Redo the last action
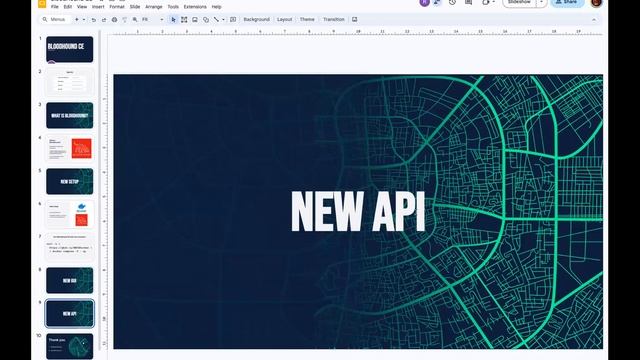 104,20
